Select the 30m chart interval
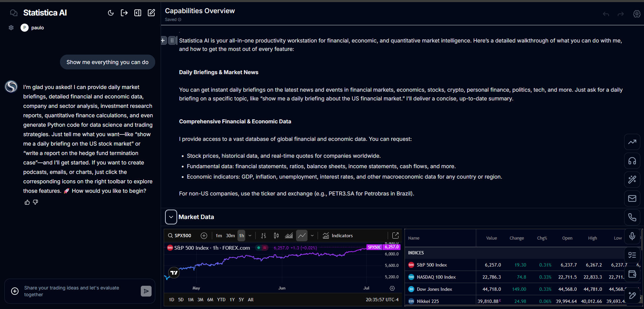This screenshot has width=644, height=309. click(x=230, y=236)
